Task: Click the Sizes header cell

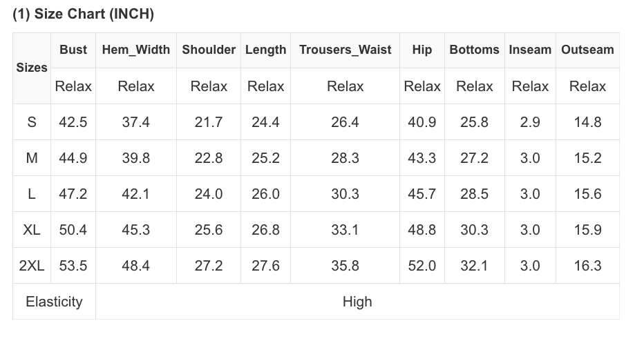Action: (x=32, y=68)
